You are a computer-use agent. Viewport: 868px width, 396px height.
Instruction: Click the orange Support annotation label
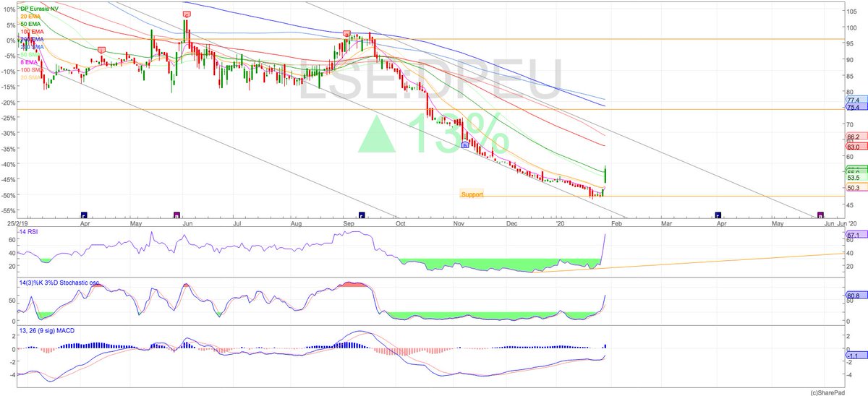[x=472, y=194]
